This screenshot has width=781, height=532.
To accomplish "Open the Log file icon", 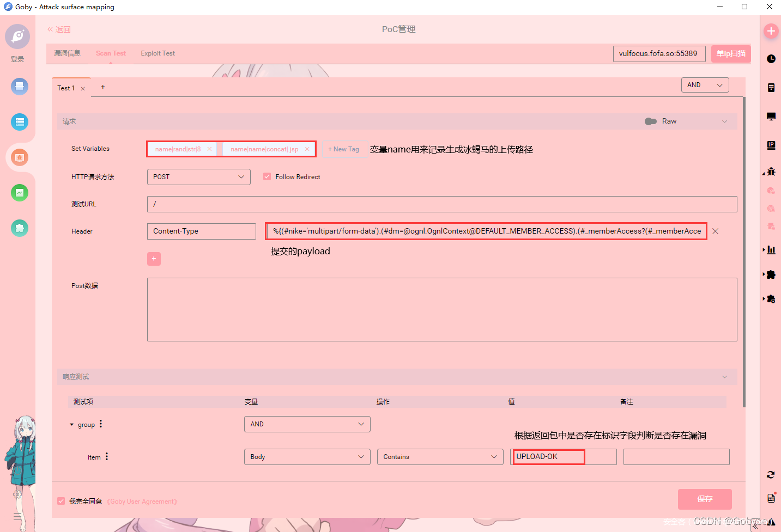I will coord(771,498).
